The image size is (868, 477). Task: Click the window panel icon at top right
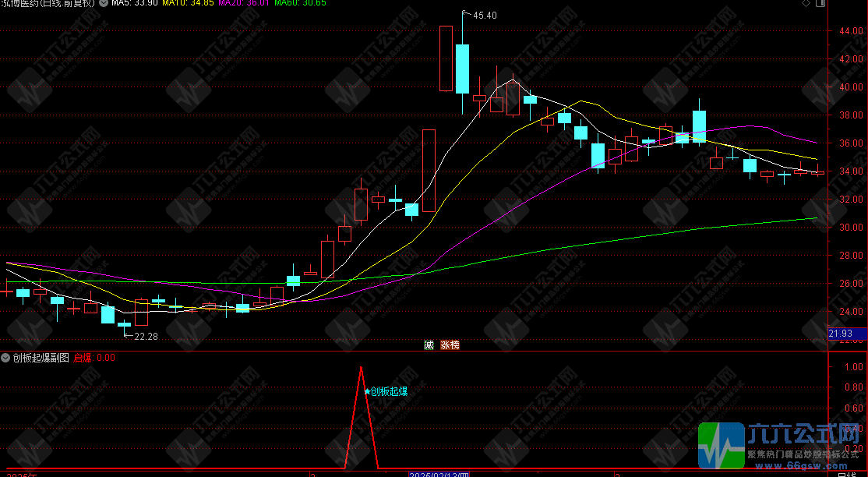pyautogui.click(x=820, y=3)
